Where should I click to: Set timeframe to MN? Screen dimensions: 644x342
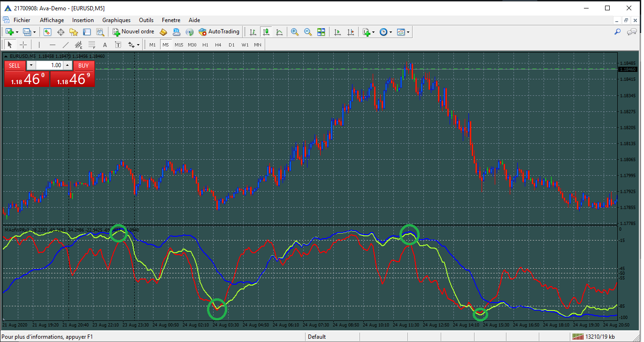258,45
